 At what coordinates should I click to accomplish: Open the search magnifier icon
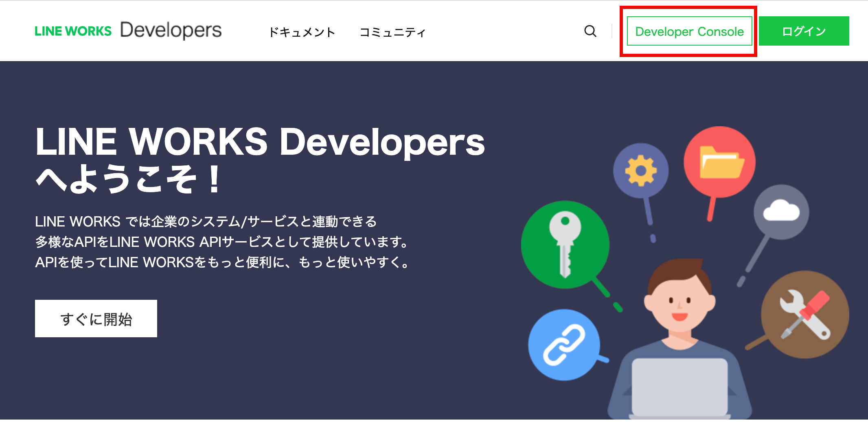click(x=590, y=31)
